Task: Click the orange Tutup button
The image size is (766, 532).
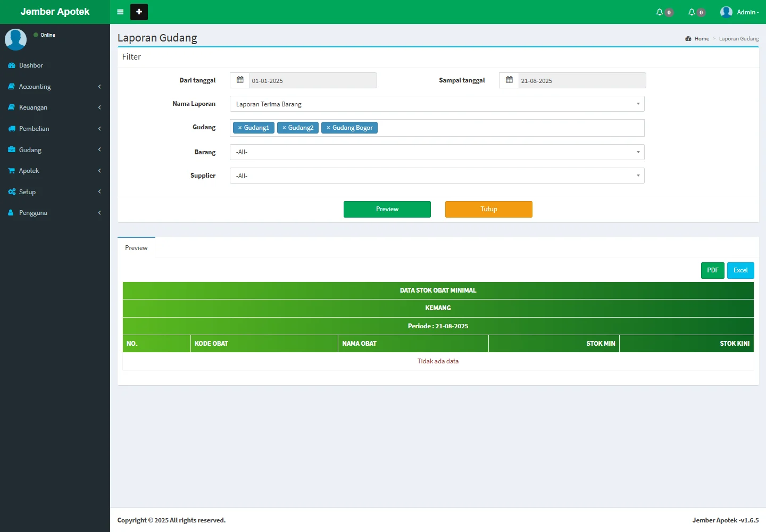Action: (x=488, y=209)
